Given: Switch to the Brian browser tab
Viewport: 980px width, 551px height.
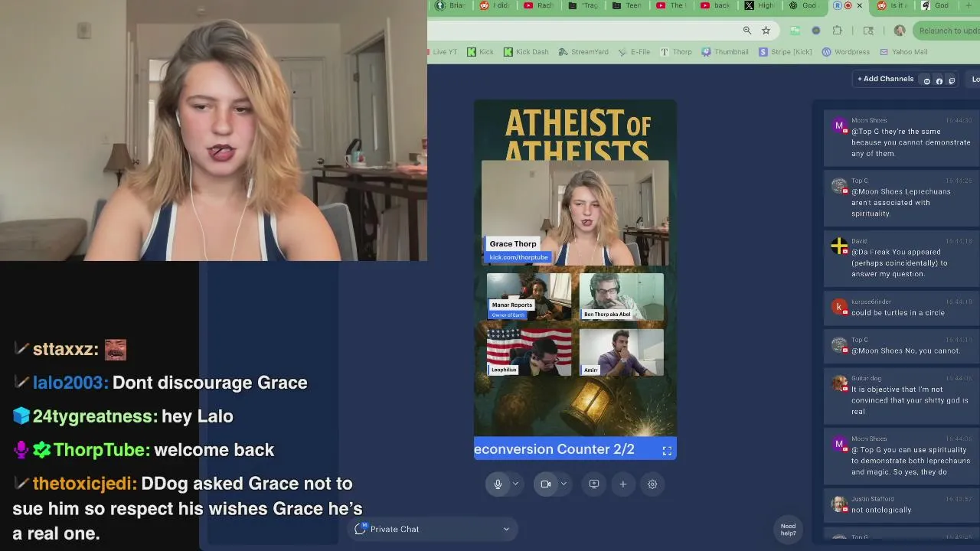Looking at the screenshot, I should 450,5.
